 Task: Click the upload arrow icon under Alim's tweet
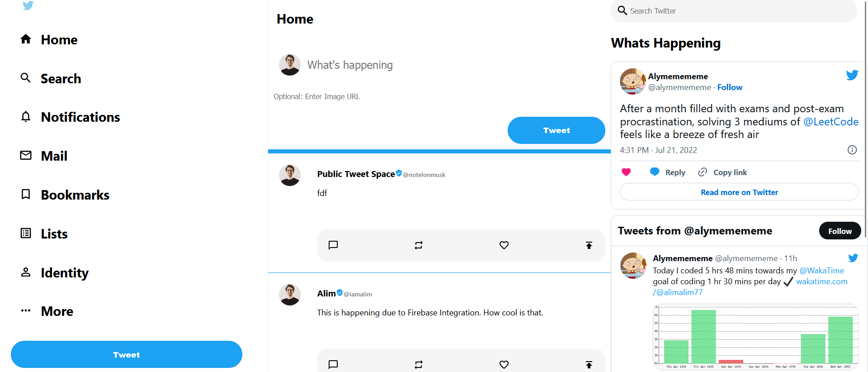pyautogui.click(x=589, y=365)
